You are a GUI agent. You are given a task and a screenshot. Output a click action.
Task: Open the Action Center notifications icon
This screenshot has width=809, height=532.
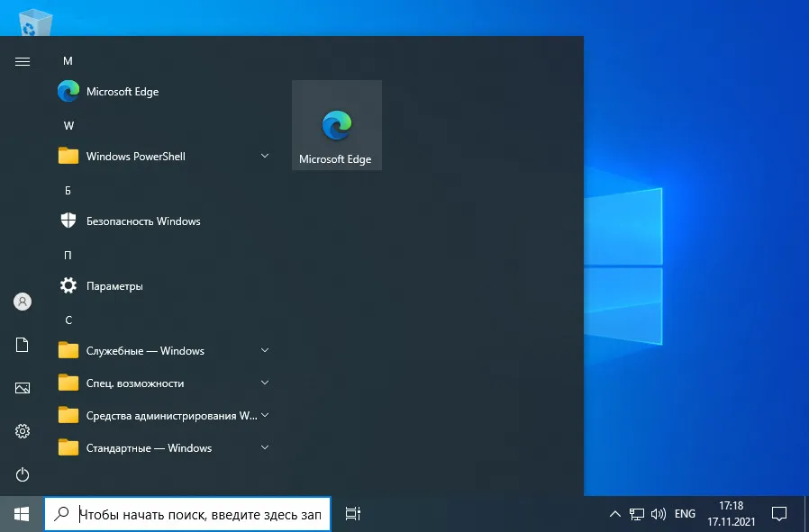tap(778, 514)
